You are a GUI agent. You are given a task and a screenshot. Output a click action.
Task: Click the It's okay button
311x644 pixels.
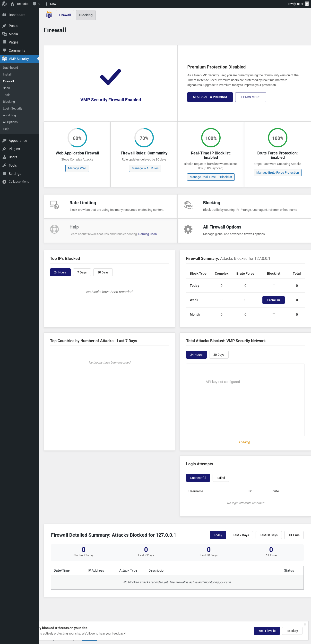(x=292, y=631)
